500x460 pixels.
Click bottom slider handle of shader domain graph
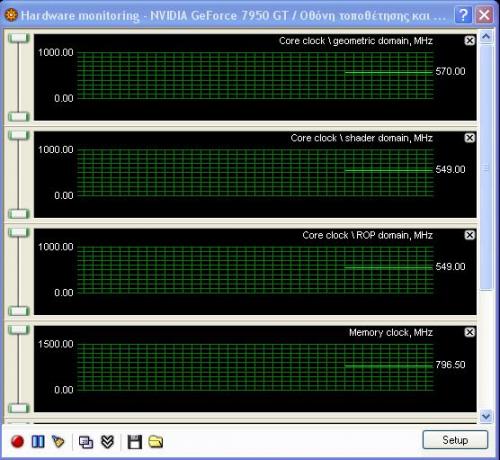coord(19,214)
